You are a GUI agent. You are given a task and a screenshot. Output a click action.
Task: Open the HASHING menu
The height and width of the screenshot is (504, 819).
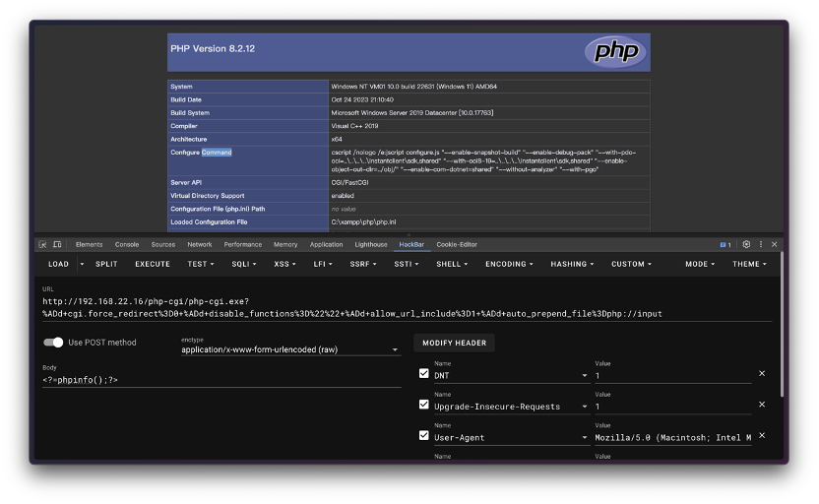[572, 264]
